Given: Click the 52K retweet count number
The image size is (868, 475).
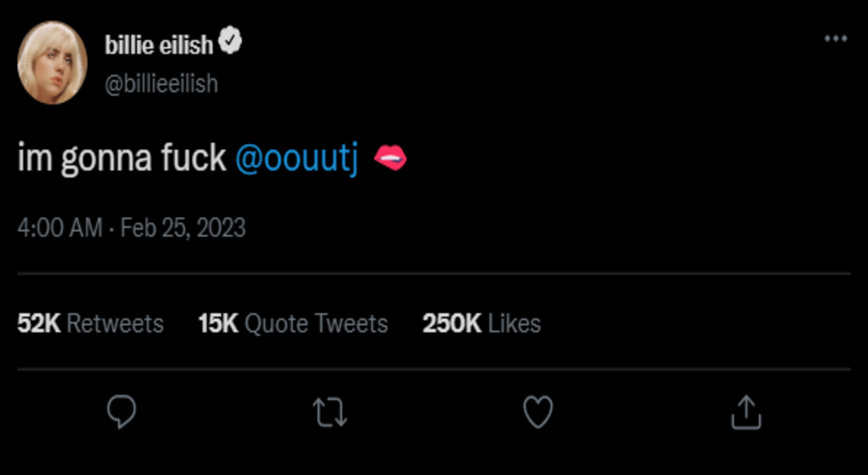Looking at the screenshot, I should click(x=39, y=324).
